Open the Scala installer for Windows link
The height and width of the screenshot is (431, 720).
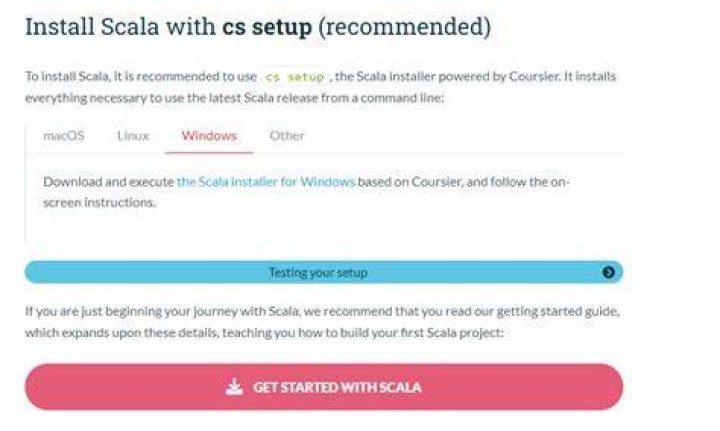coord(266,182)
